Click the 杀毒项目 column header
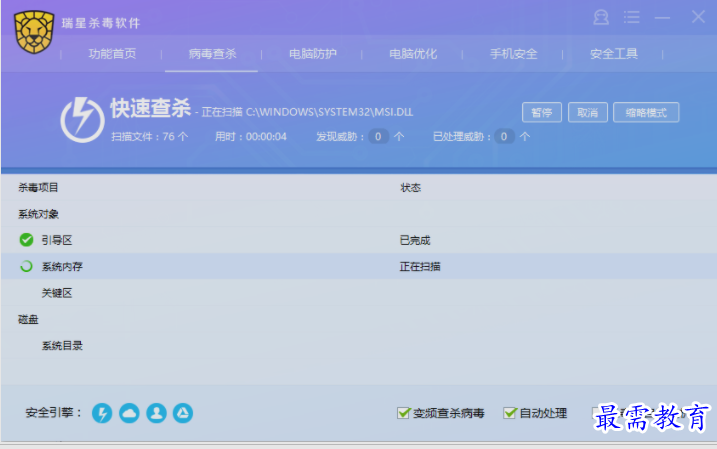 [x=38, y=187]
